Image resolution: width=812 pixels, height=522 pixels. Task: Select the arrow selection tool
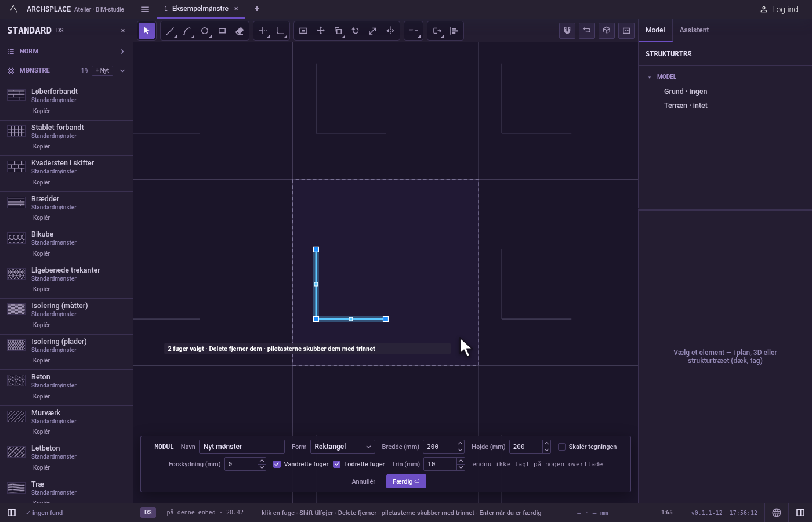147,31
